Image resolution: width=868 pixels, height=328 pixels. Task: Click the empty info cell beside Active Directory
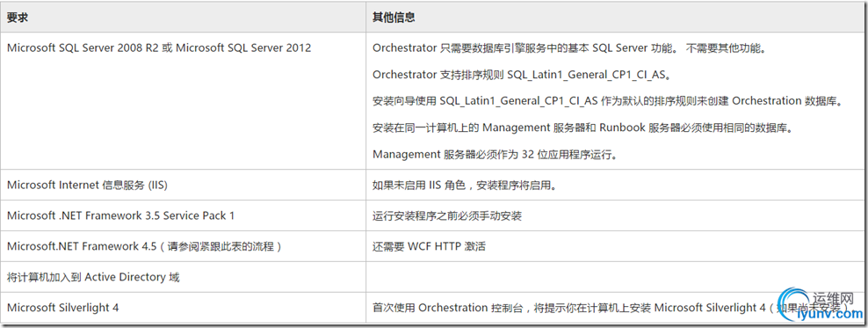tap(614, 277)
